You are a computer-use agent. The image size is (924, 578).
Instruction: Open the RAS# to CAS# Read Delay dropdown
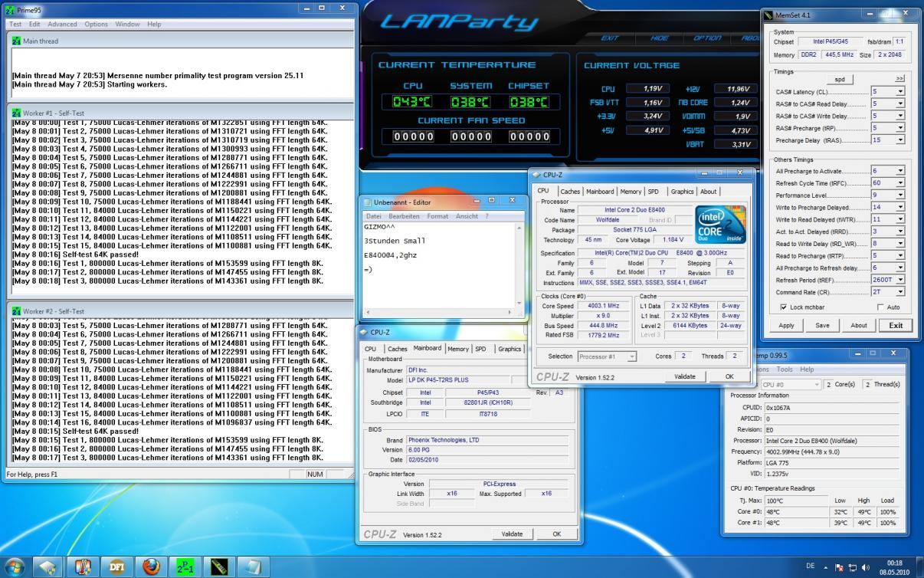pos(900,103)
